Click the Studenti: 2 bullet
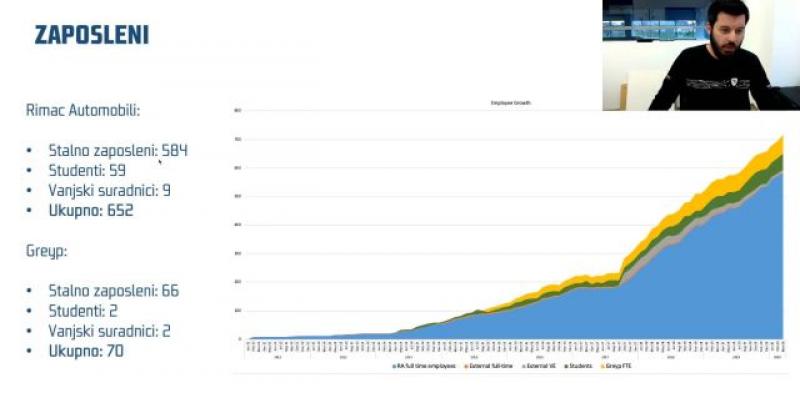Viewport: 800px width, 413px height. 83,311
